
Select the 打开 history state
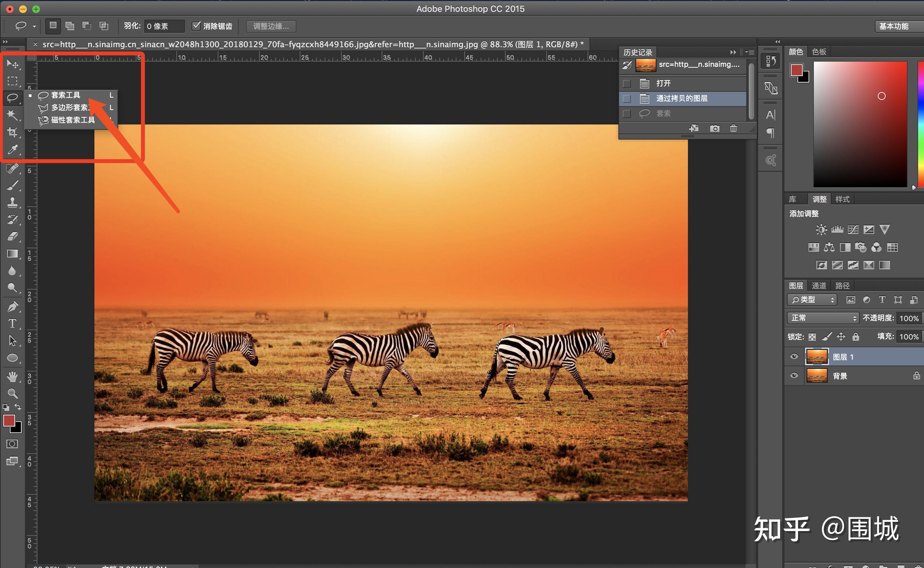tap(663, 83)
